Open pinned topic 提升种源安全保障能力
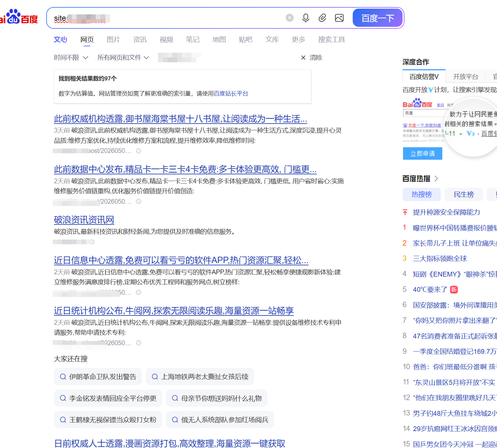 (x=447, y=212)
